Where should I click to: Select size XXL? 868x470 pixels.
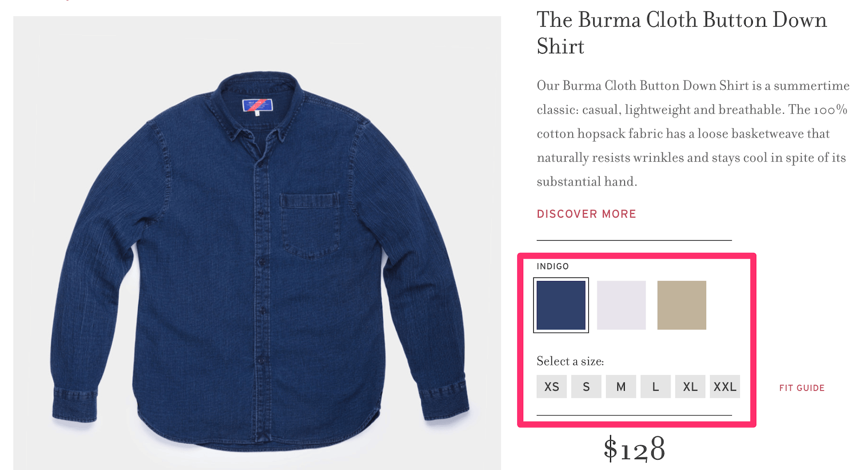(x=725, y=387)
